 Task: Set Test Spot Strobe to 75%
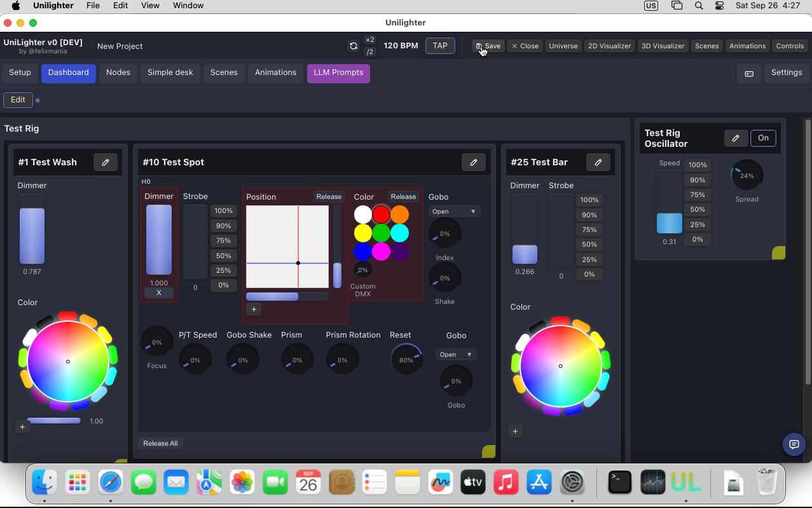pos(223,241)
